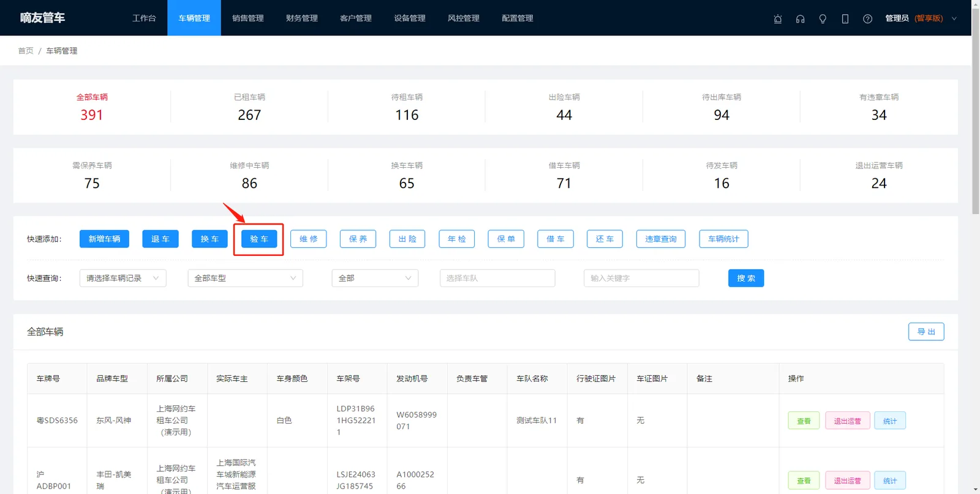The height and width of the screenshot is (494, 980).
Task: Click the 保养 button
Action: pos(358,239)
